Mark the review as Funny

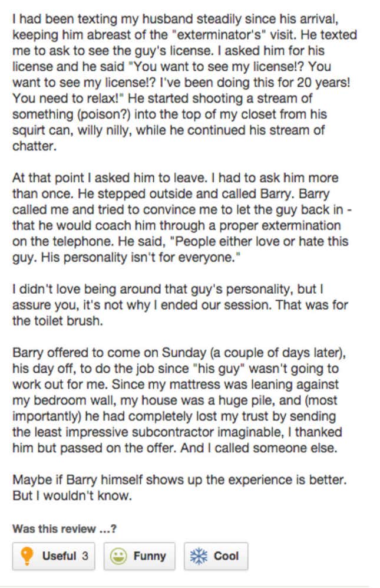tap(140, 556)
